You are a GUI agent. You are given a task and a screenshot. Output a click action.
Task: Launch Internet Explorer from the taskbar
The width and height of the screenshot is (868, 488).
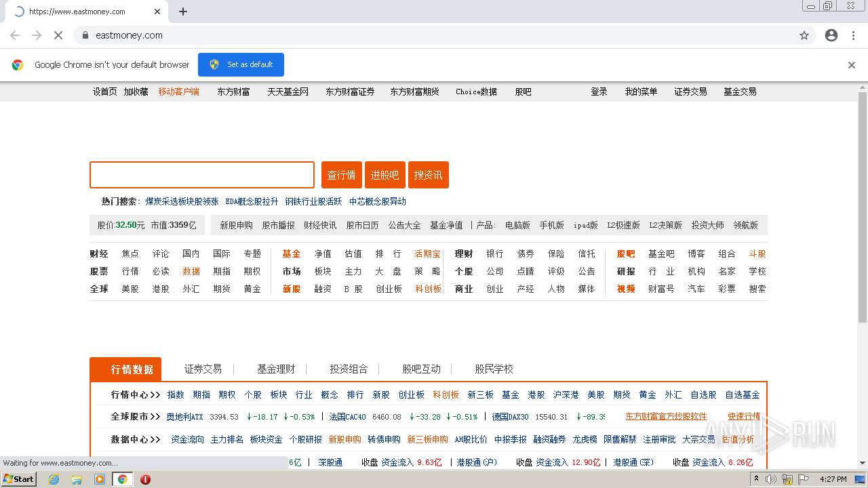point(54,479)
